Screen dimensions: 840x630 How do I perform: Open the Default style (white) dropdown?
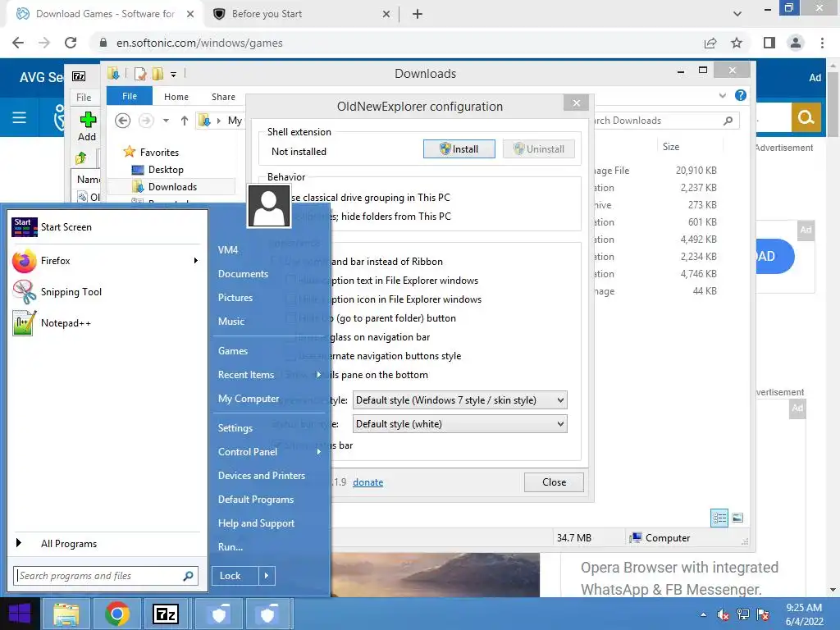(x=459, y=424)
